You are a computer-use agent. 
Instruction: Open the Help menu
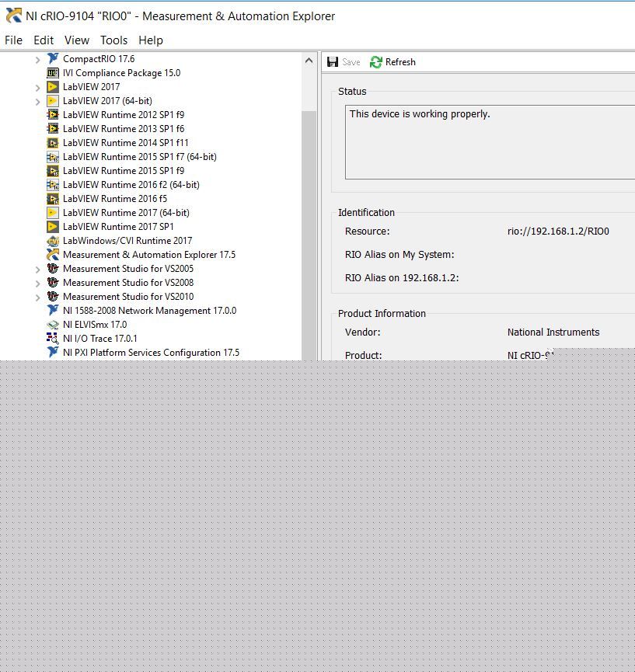(151, 40)
